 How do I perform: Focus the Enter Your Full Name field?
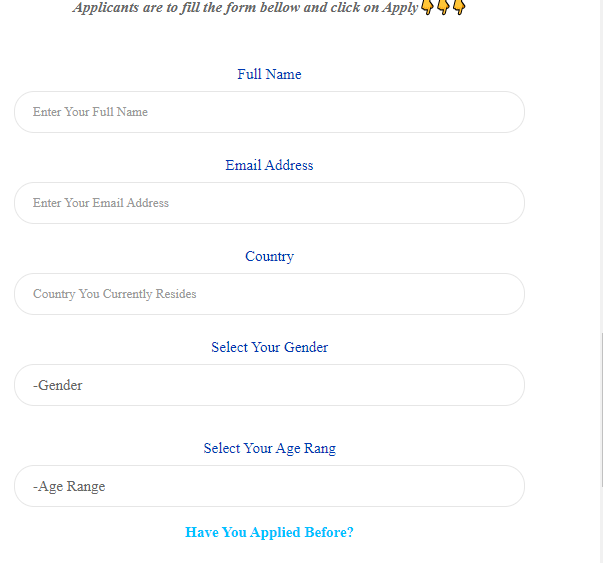(269, 112)
